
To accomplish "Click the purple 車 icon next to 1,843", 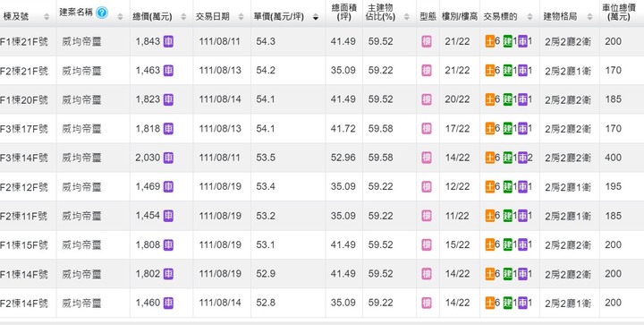I will 168,41.
